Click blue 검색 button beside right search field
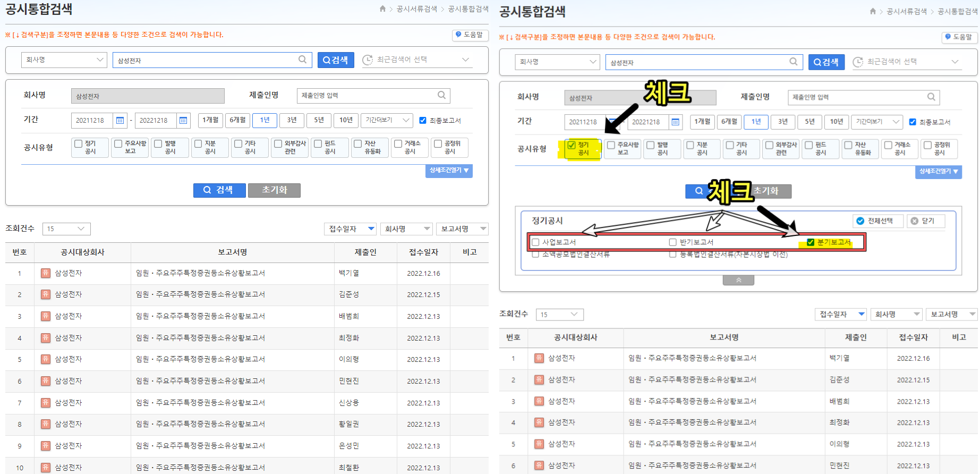This screenshot has width=980, height=474. [826, 62]
